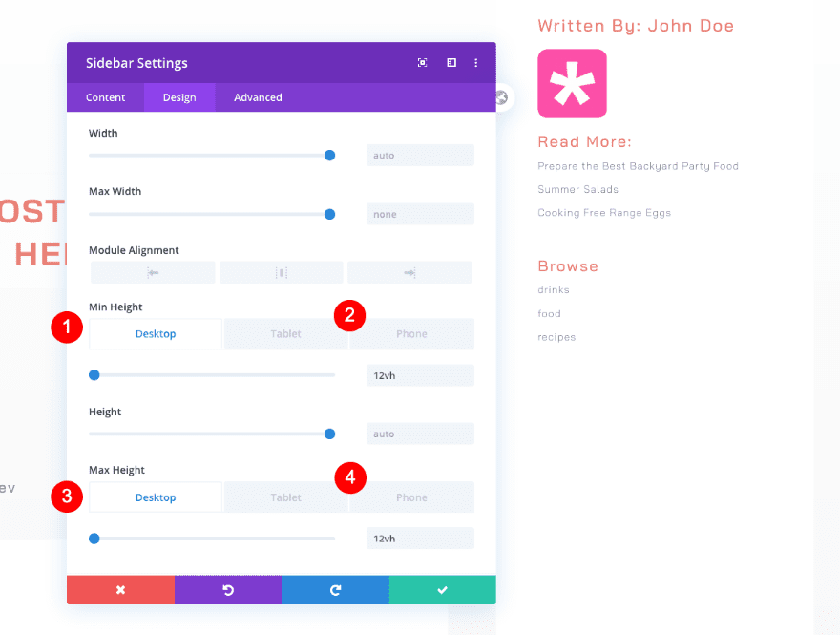Save settings with the green checkmark
This screenshot has height=635, width=840.
[x=443, y=590]
